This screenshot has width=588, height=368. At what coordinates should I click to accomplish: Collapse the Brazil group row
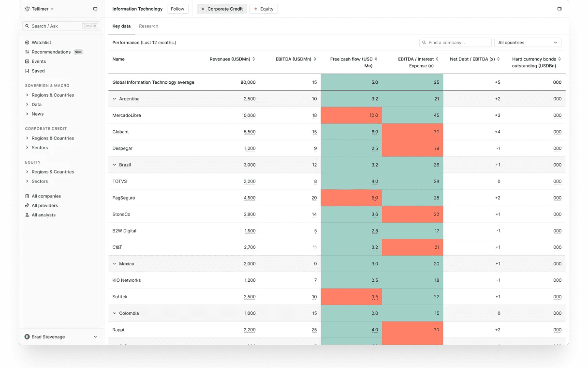[115, 165]
